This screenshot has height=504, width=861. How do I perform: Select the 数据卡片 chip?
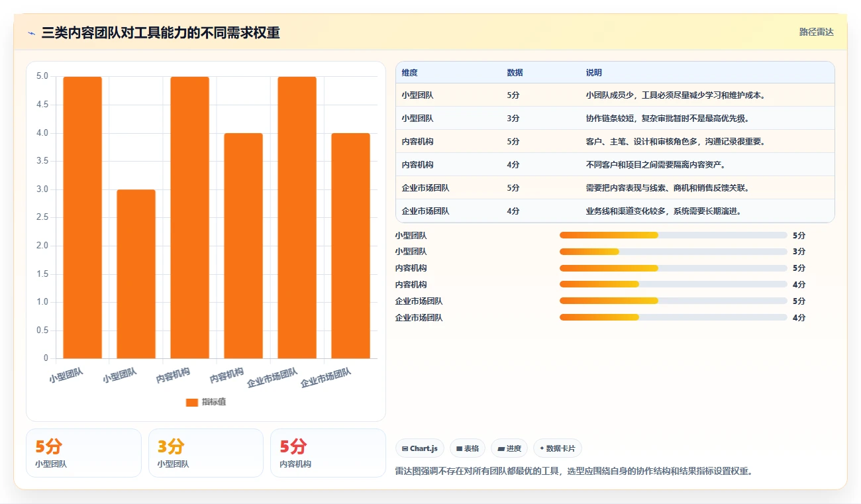coord(558,448)
